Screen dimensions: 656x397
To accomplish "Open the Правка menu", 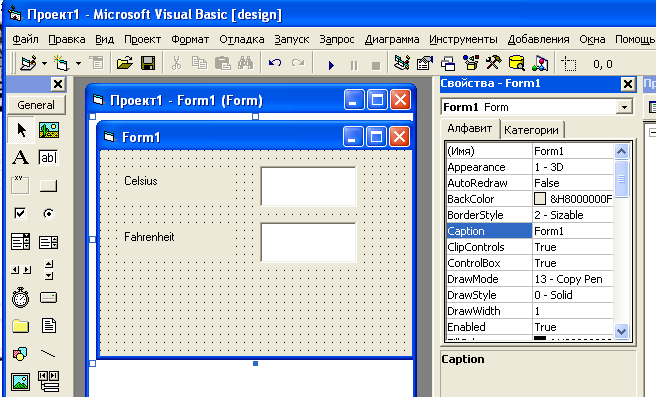I will pos(67,39).
